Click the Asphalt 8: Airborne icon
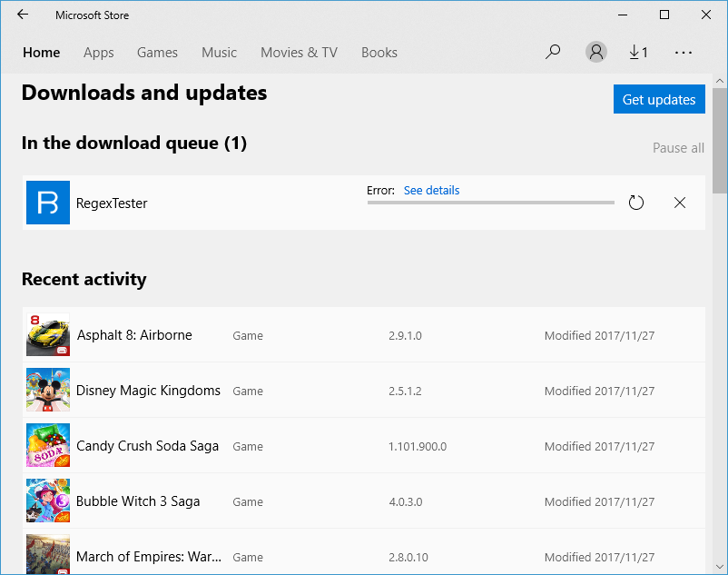The width and height of the screenshot is (728, 575). point(48,334)
